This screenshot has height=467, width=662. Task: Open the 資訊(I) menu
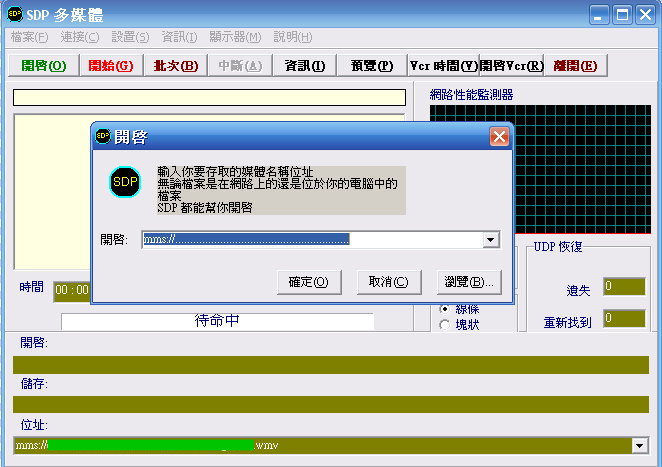(x=179, y=37)
